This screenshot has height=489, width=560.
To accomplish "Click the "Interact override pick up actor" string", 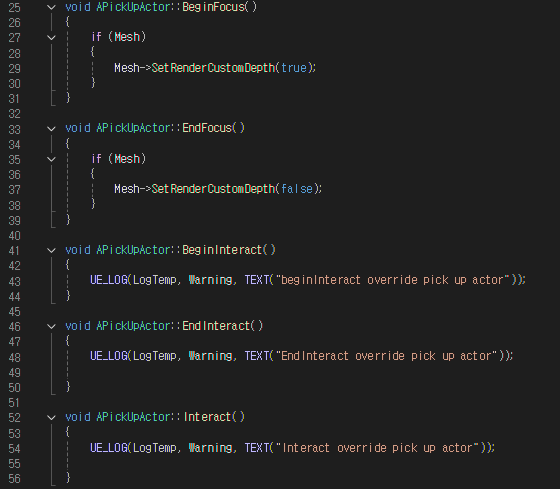I will (377, 448).
